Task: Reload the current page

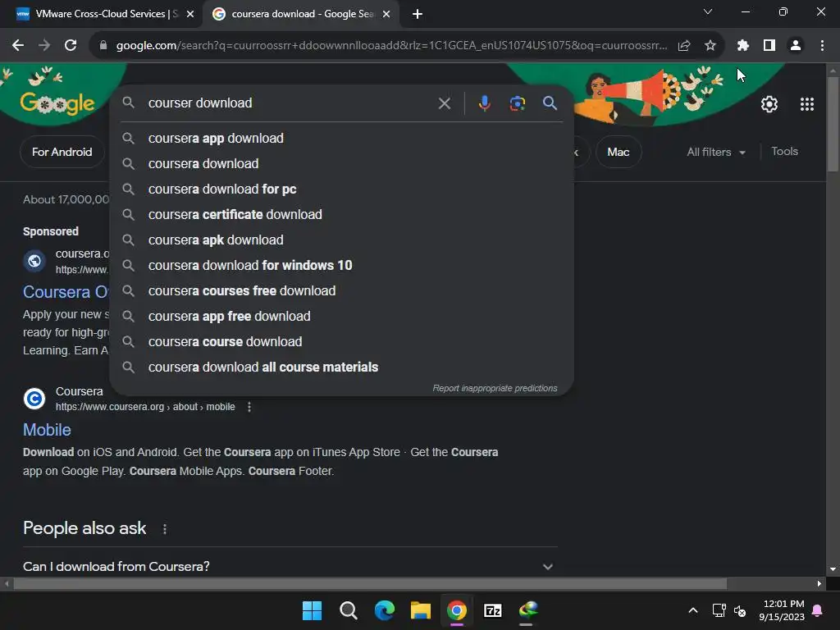Action: click(71, 46)
